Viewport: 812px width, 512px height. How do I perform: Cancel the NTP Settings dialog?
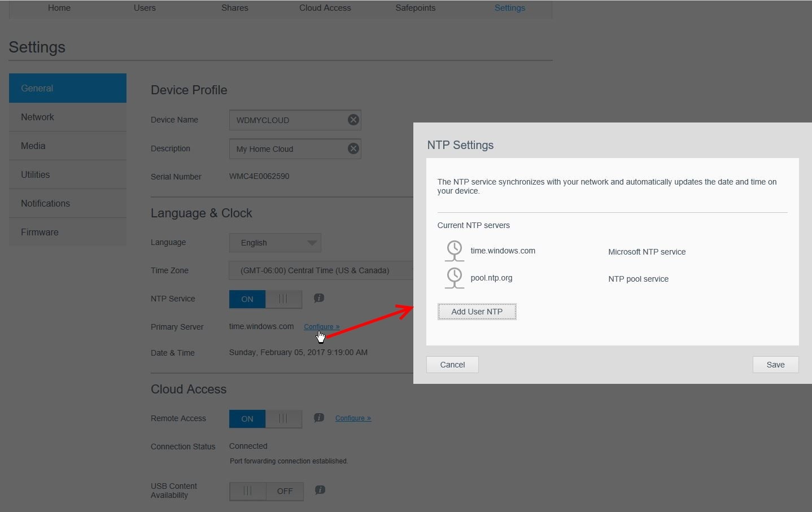pos(452,365)
